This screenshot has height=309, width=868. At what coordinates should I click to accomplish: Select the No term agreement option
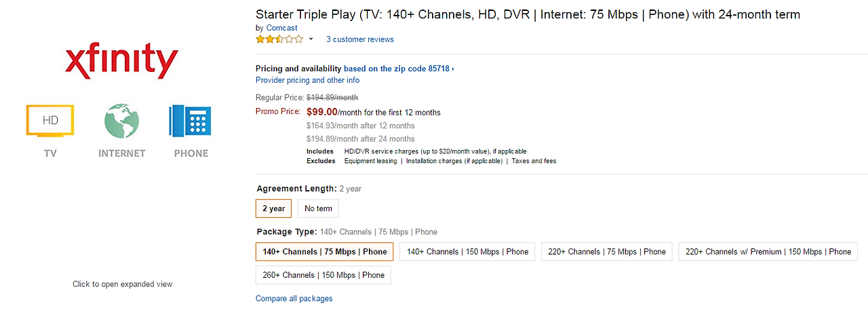318,208
